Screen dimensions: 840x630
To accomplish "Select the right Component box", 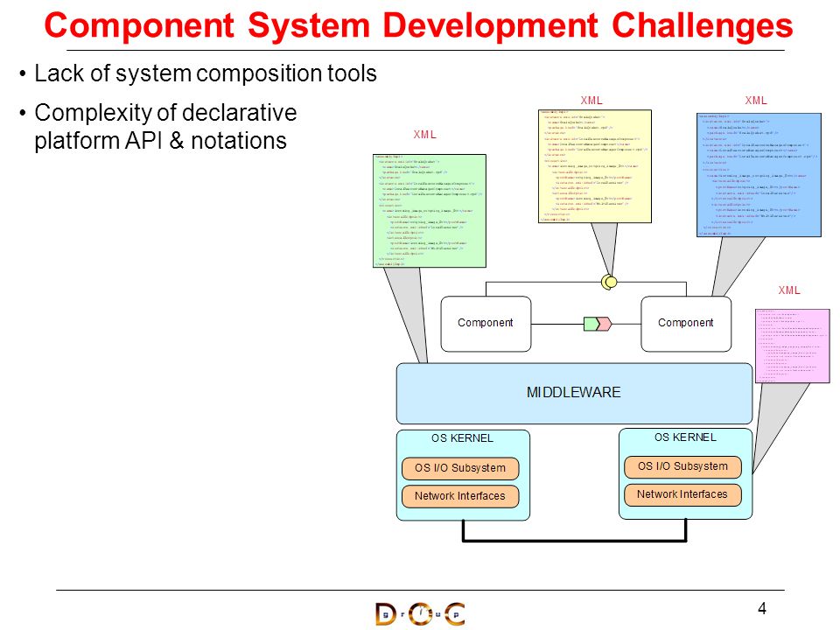I will click(x=686, y=324).
